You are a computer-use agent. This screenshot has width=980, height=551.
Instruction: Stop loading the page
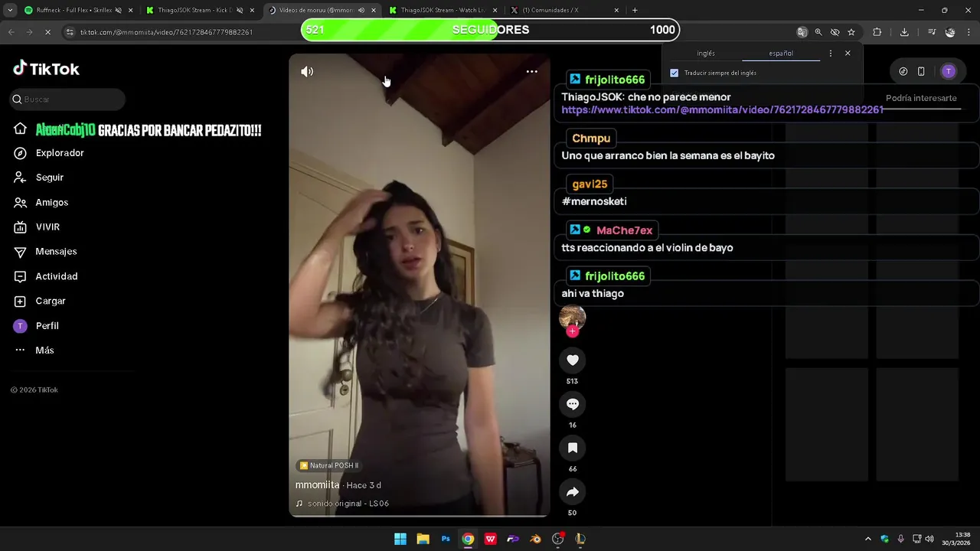pos(47,32)
